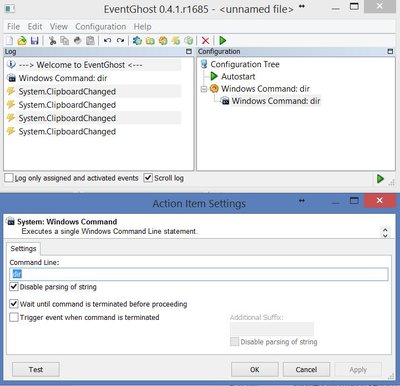The height and width of the screenshot is (386, 400).
Task: Click the green play icon below Configuration panel
Action: point(380,179)
